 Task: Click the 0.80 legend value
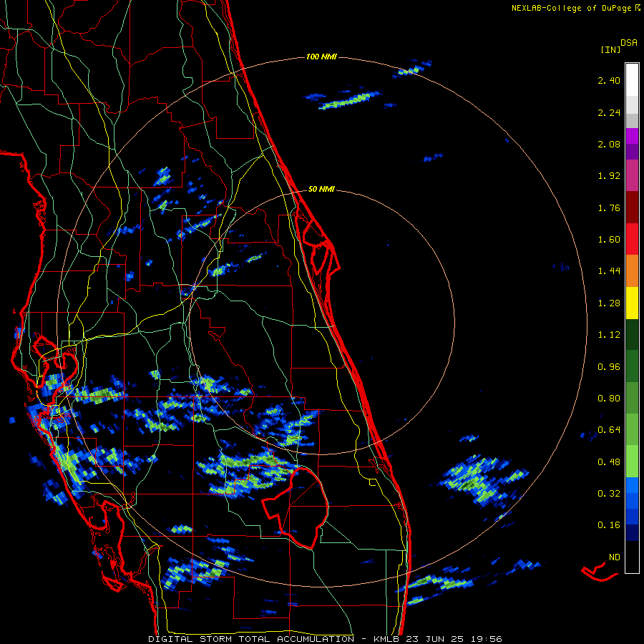tap(609, 399)
